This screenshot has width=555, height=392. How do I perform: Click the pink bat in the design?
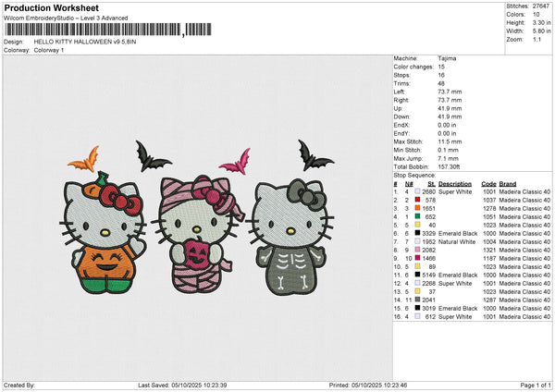235,162
